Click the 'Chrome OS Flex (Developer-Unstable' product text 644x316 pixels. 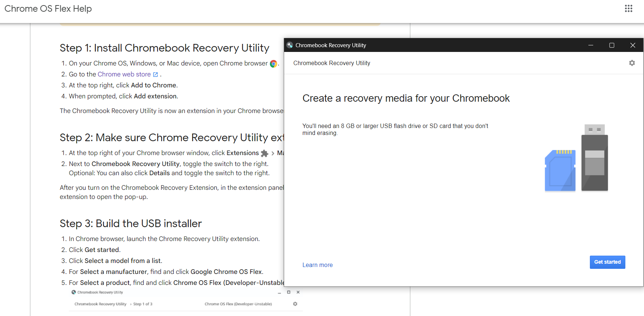229,283
